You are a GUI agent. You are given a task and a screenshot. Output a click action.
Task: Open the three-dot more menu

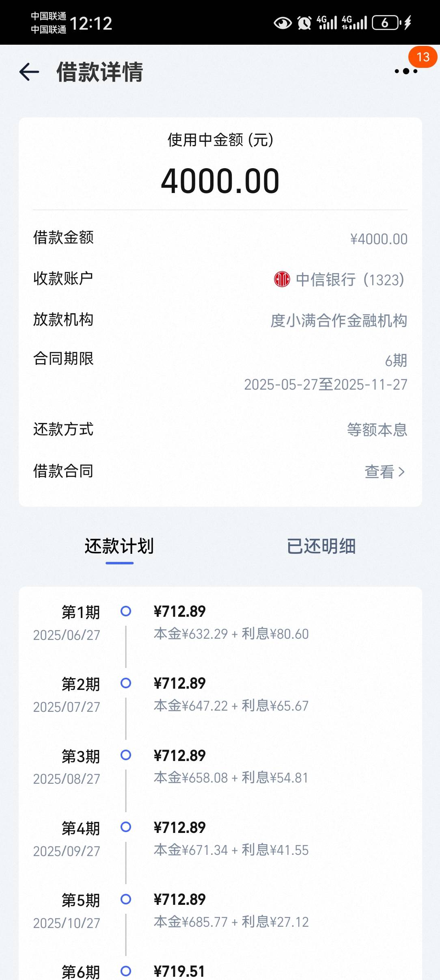(406, 72)
